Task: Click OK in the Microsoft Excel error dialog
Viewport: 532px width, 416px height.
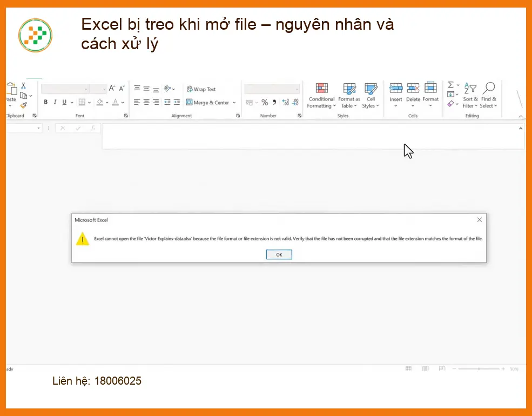Action: pyautogui.click(x=279, y=254)
